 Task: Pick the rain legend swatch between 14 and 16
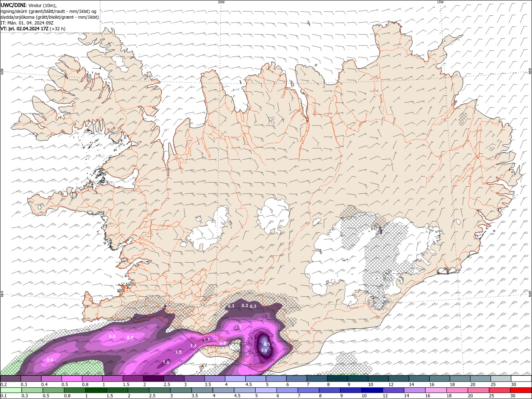pyautogui.click(x=415, y=390)
